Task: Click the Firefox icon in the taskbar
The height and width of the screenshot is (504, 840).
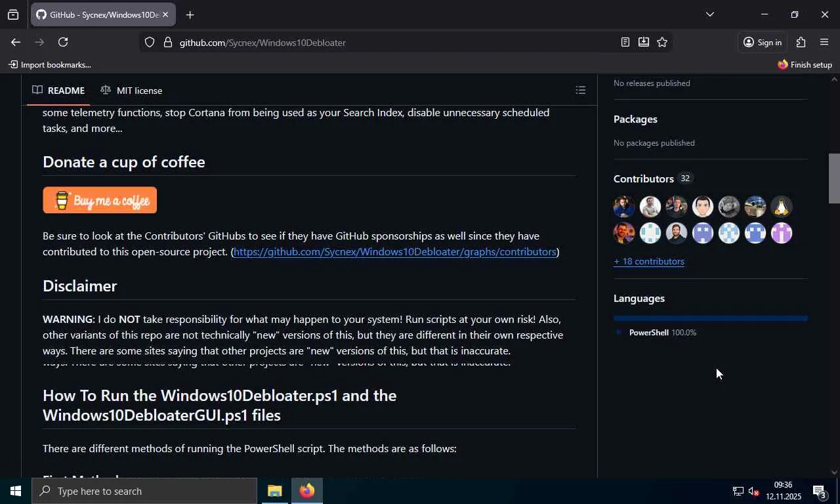Action: click(x=307, y=491)
